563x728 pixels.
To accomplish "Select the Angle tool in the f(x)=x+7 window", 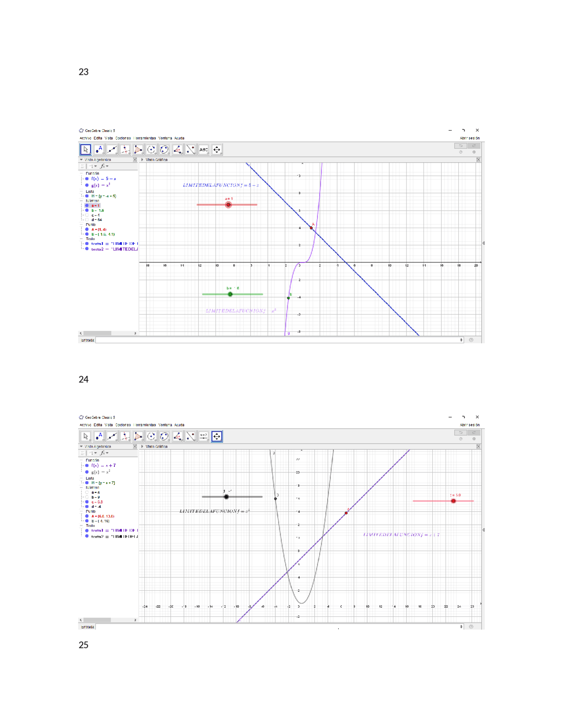I will click(x=178, y=436).
